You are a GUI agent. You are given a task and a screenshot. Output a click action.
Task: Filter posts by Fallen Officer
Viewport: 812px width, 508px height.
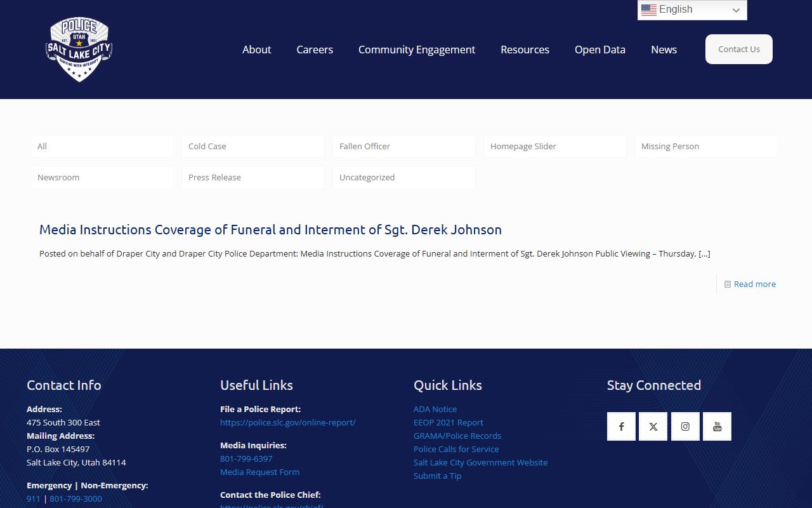404,146
